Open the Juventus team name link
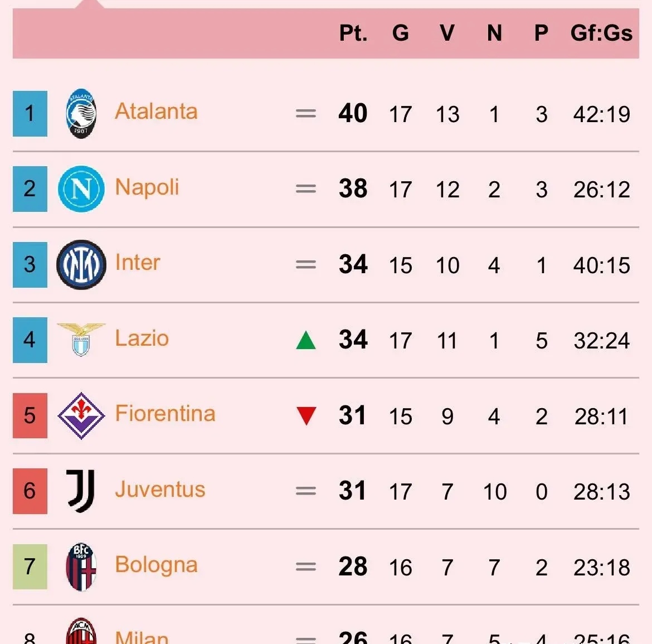This screenshot has height=644, width=652. (x=160, y=490)
